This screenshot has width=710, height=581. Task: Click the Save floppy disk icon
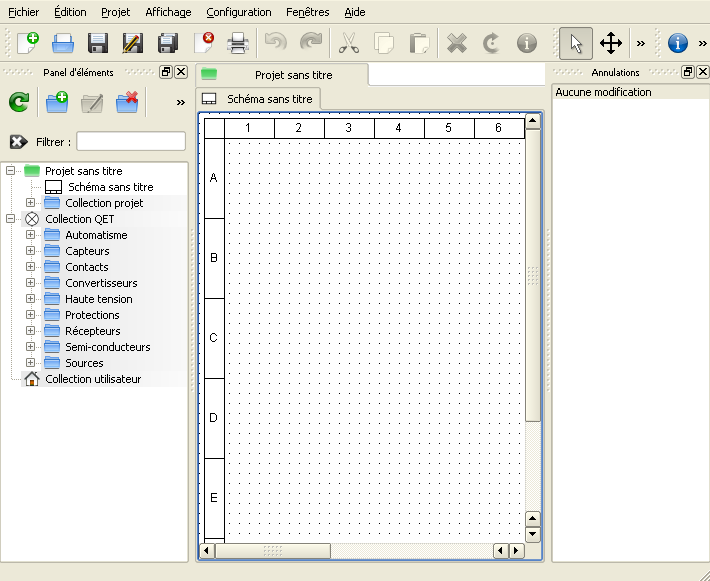click(98, 43)
